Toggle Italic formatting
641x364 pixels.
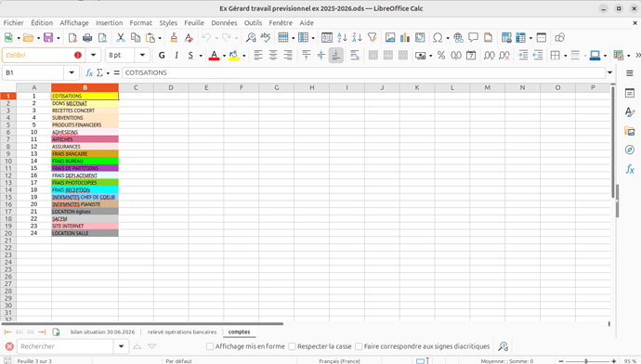(x=177, y=55)
